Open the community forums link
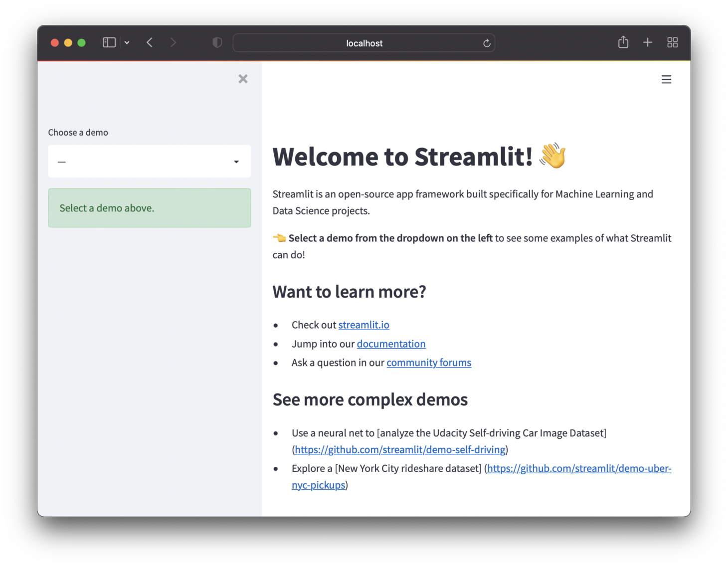Viewport: 728px width, 566px height. point(428,363)
